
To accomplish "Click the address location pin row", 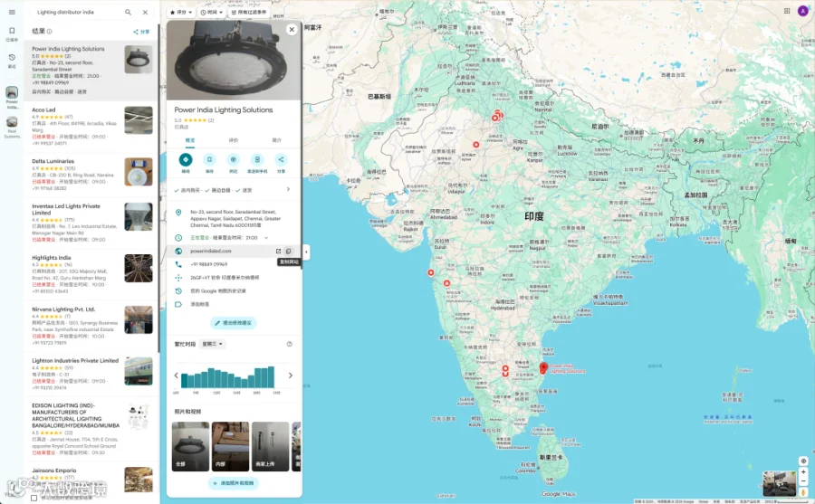I will 234,219.
